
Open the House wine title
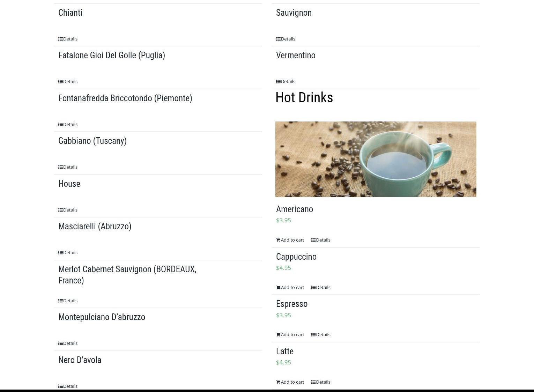[x=69, y=184]
